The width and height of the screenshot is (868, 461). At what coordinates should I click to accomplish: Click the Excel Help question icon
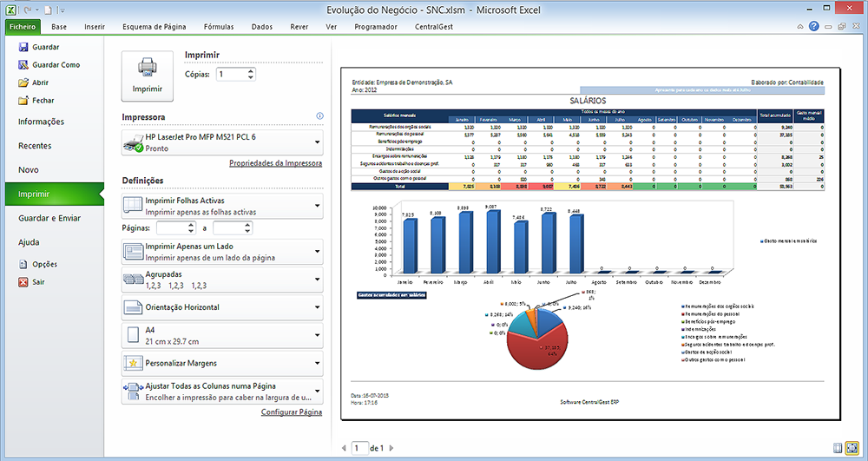point(814,26)
